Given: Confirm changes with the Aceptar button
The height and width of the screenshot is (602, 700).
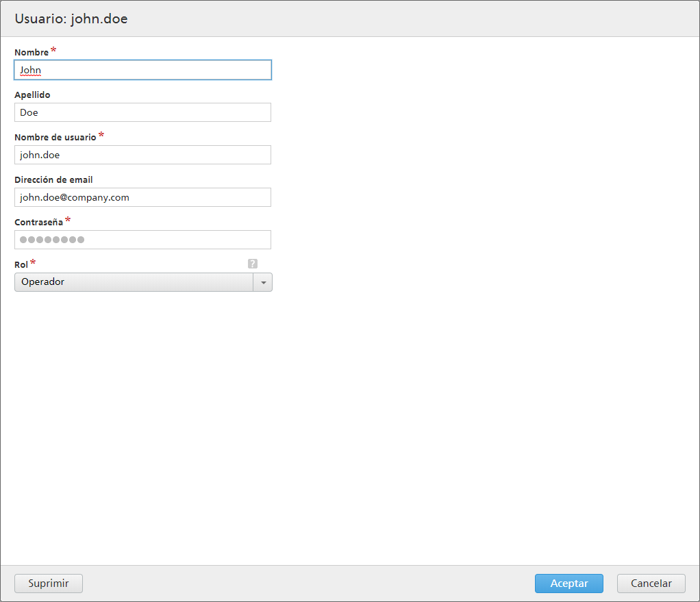Looking at the screenshot, I should click(568, 584).
